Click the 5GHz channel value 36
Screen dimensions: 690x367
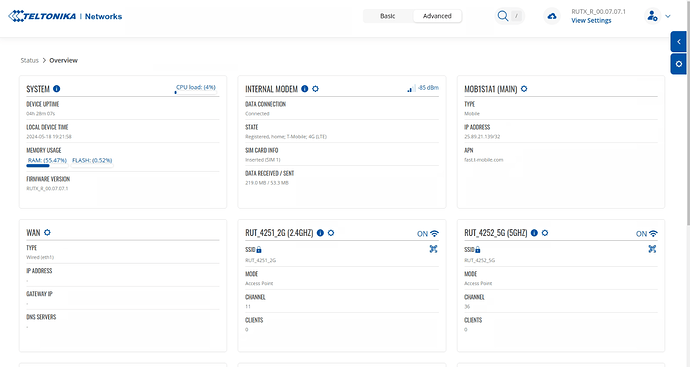tap(467, 306)
